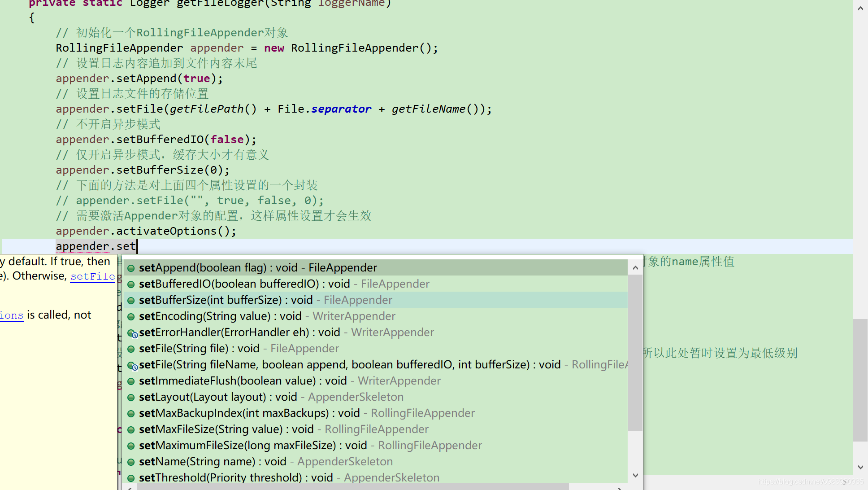Screen dimensions: 868x490
Task: Click green method icon beside setImmediateFlush
Action: point(131,381)
